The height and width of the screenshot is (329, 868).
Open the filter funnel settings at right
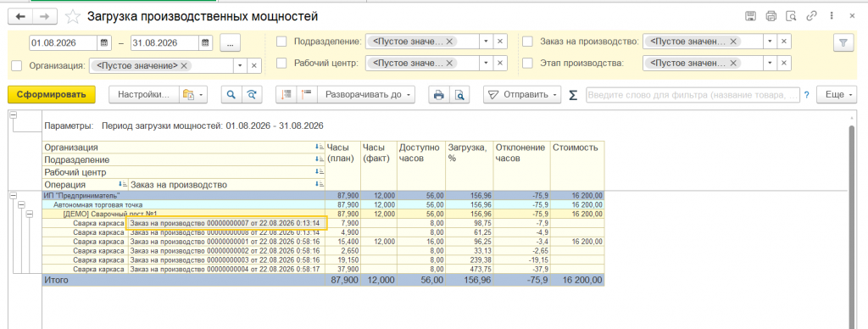coord(843,42)
